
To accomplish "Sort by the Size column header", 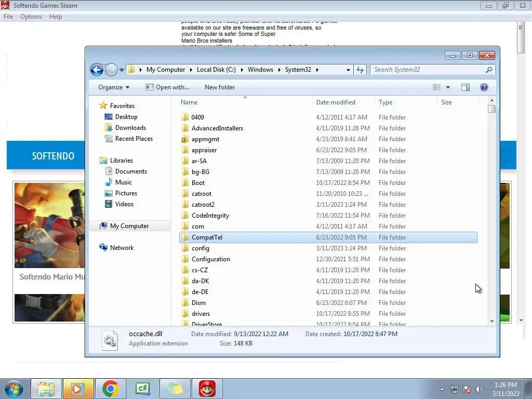I will (x=458, y=102).
